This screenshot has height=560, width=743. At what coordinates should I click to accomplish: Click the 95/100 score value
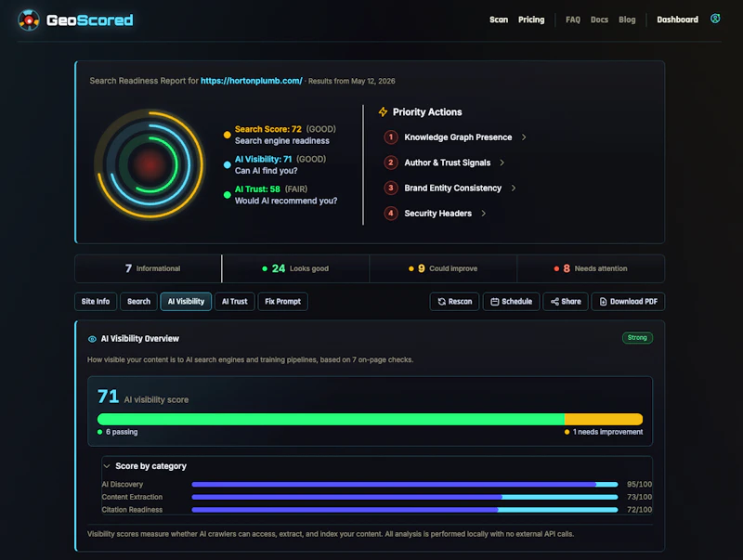tap(639, 484)
